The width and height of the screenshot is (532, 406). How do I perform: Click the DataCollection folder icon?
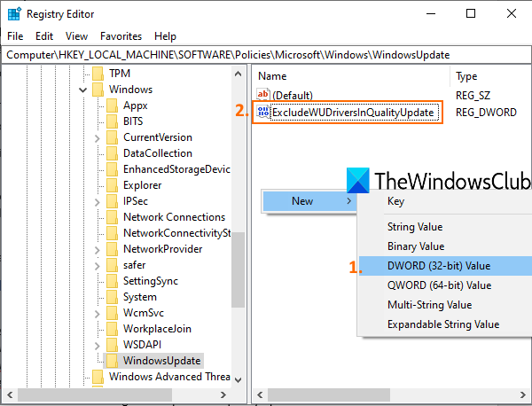click(x=112, y=153)
